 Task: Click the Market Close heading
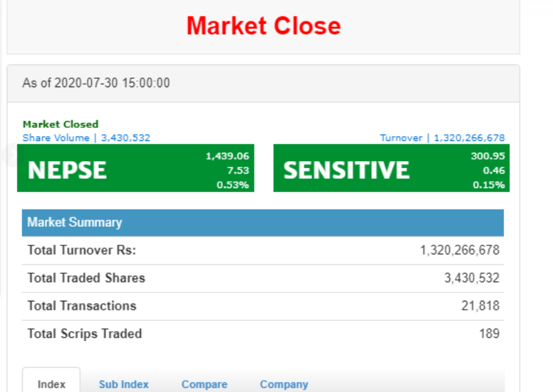coord(263,26)
